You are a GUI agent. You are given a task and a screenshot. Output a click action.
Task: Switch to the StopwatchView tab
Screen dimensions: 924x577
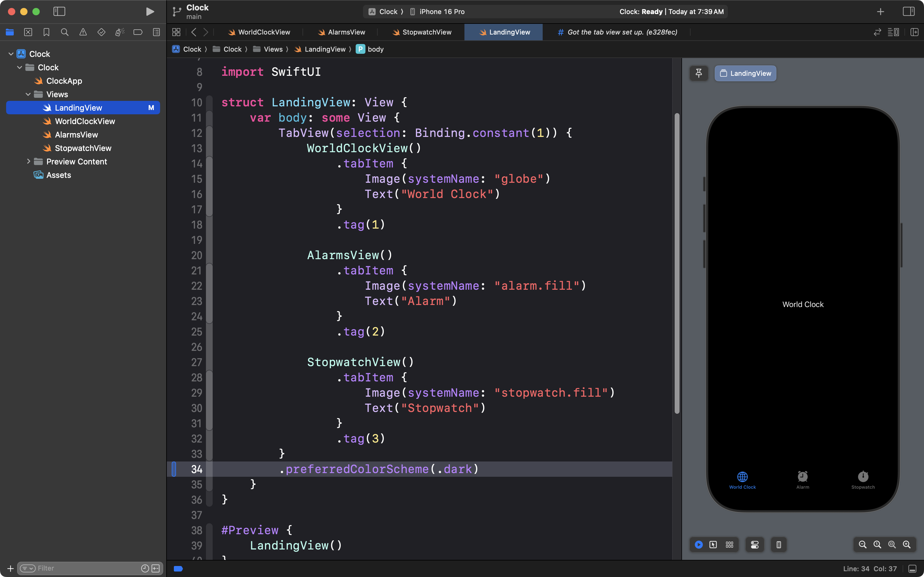pyautogui.click(x=422, y=32)
